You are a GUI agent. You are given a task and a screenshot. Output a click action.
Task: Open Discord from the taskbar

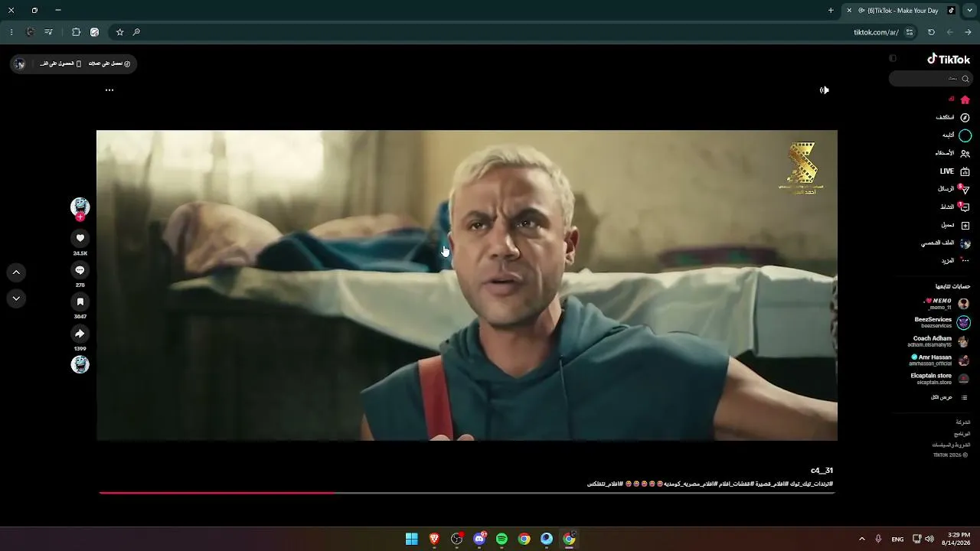point(479,539)
